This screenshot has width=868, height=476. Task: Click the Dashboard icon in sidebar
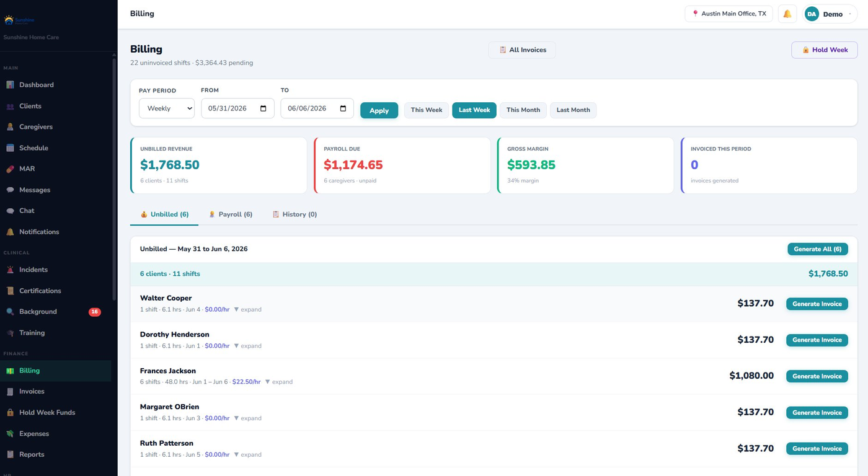coord(10,85)
